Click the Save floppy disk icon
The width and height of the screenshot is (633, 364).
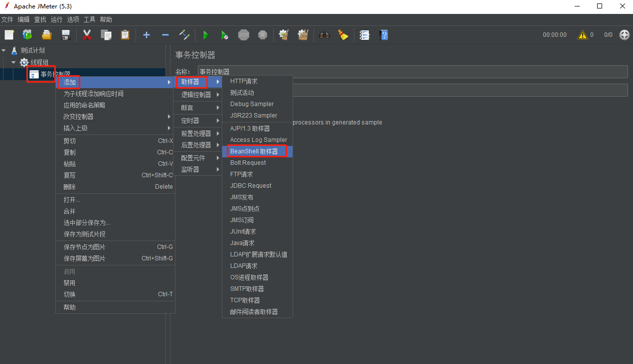65,35
